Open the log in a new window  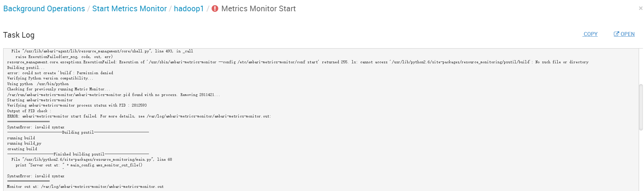pyautogui.click(x=624, y=34)
